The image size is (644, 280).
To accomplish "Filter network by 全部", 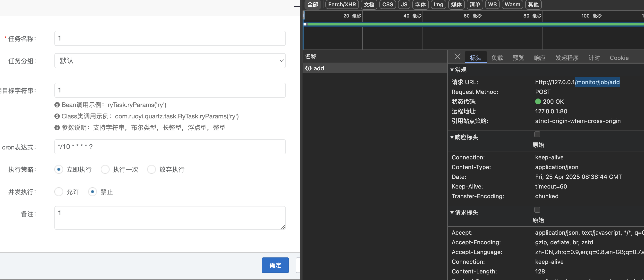I will click(313, 5).
